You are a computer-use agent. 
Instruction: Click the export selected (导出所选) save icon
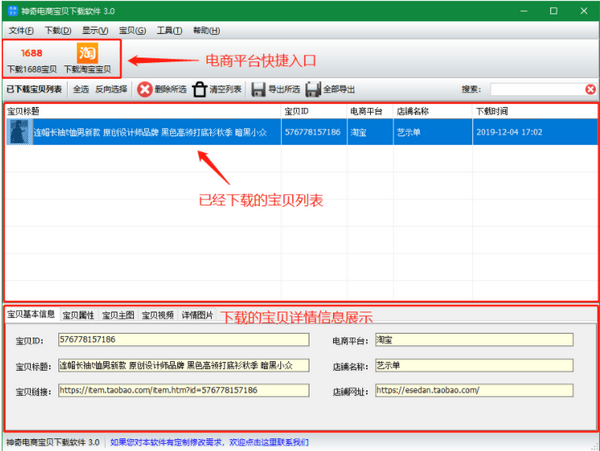(259, 89)
